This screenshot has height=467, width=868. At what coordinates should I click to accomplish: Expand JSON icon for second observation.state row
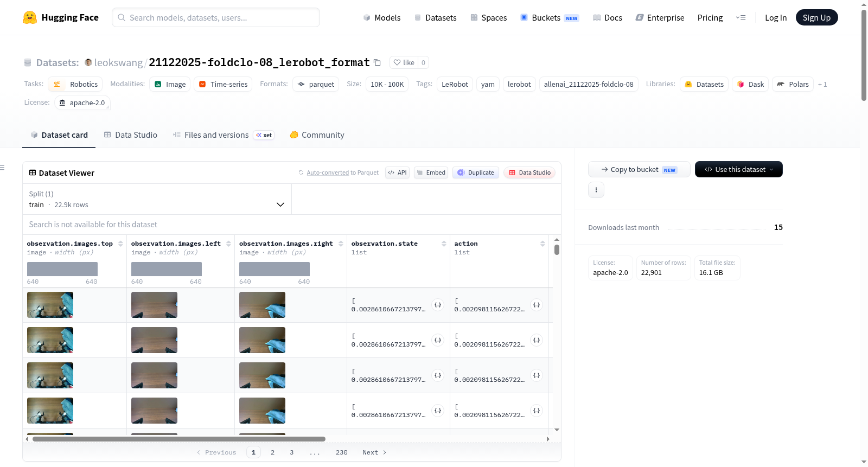[x=438, y=340]
